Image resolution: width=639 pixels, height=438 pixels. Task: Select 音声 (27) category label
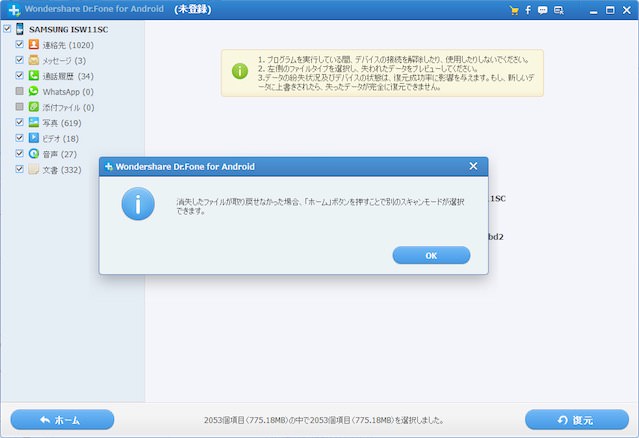59,154
